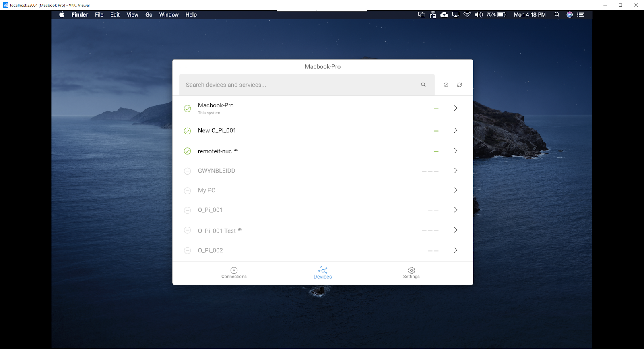Switch to the Devices tab
Screen dimensions: 644x349
[323, 273]
